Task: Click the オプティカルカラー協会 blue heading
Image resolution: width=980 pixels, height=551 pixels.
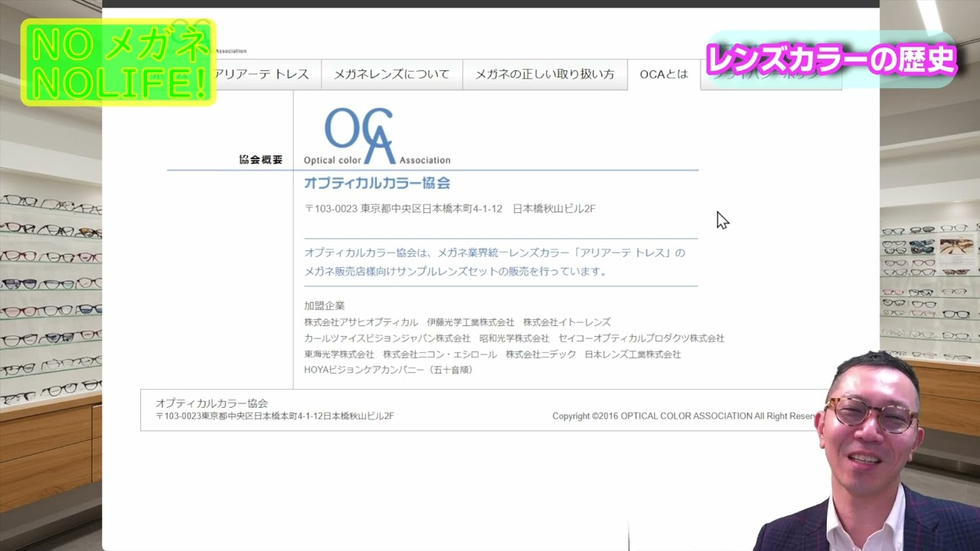Action: pyautogui.click(x=377, y=183)
